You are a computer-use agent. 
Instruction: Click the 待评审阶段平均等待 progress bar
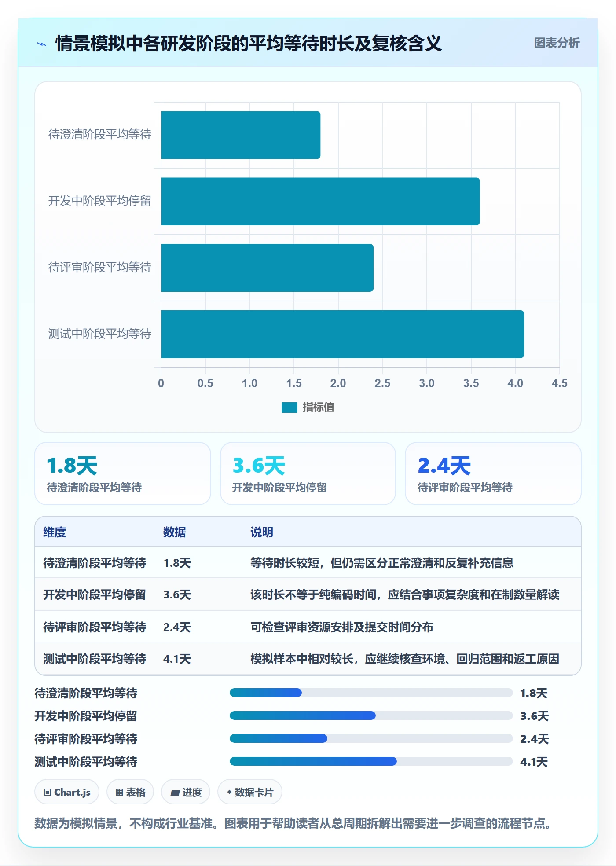(371, 738)
